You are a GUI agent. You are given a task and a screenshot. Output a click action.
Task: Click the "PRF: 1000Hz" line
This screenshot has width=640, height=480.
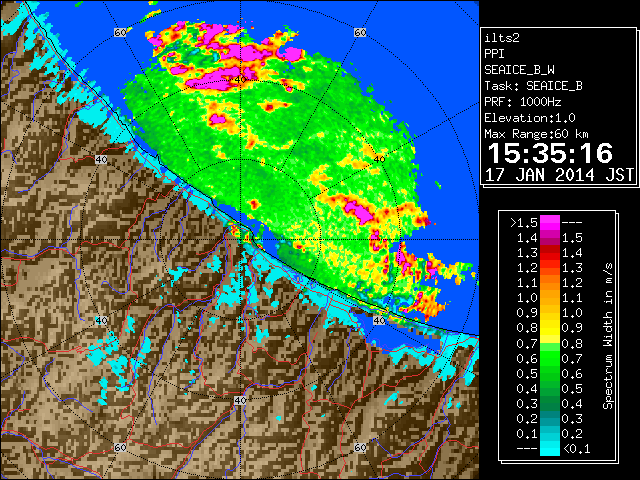(x=523, y=102)
